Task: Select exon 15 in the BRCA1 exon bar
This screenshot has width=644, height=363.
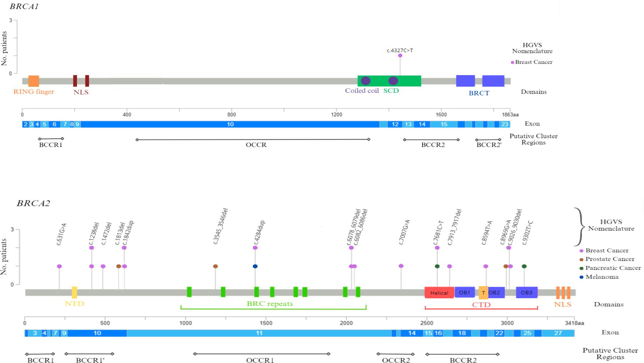Action: 444,124
